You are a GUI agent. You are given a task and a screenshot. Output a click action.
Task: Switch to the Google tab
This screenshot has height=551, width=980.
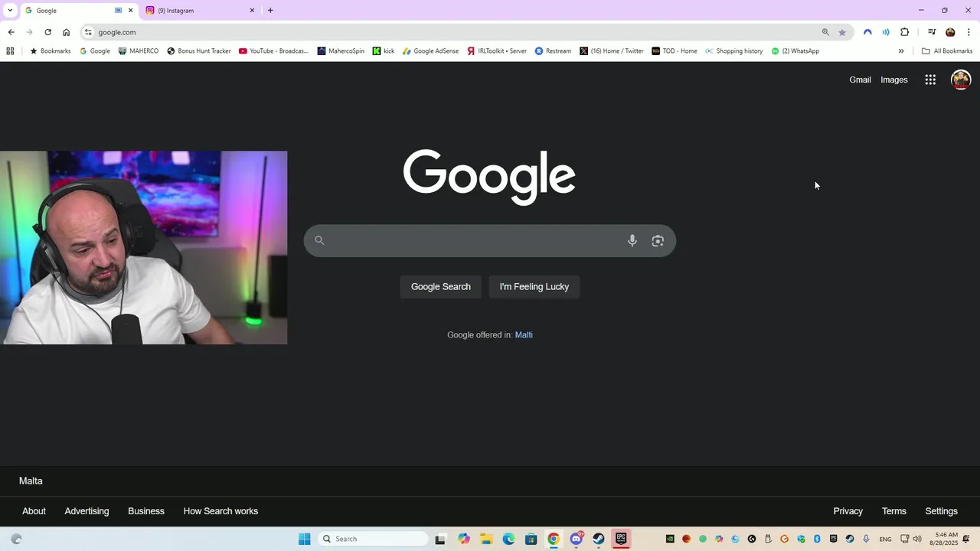point(69,10)
